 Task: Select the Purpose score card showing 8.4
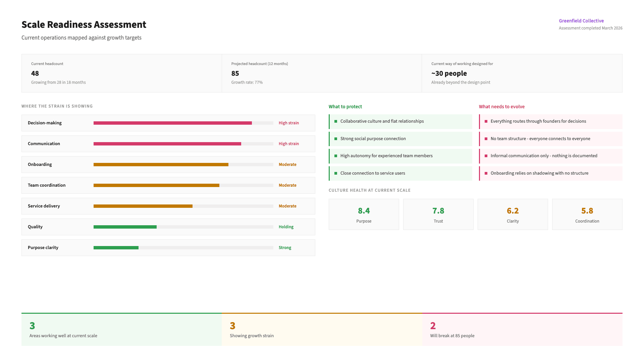(364, 214)
